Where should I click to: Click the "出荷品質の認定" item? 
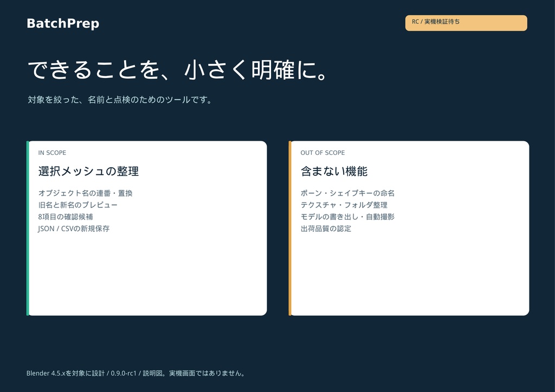326,228
